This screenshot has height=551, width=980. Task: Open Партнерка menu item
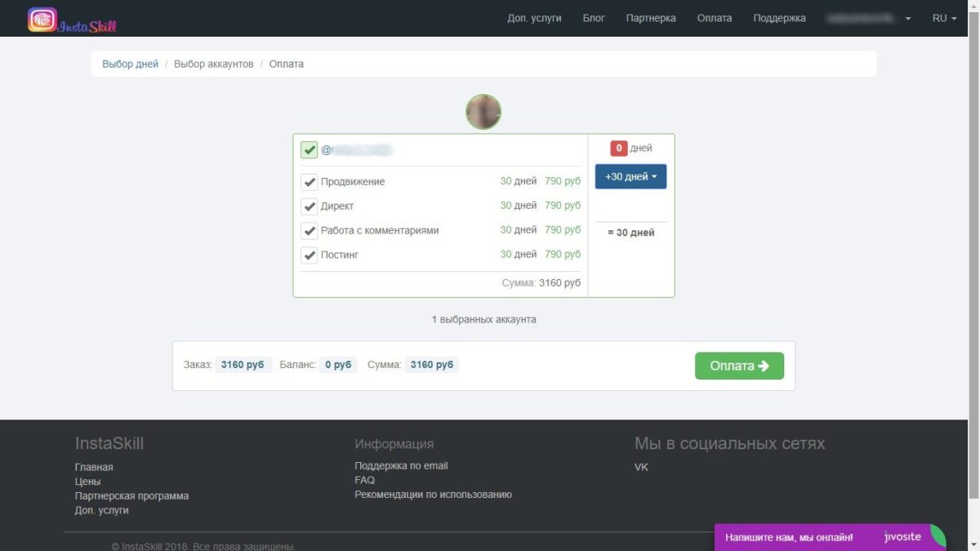pyautogui.click(x=651, y=18)
